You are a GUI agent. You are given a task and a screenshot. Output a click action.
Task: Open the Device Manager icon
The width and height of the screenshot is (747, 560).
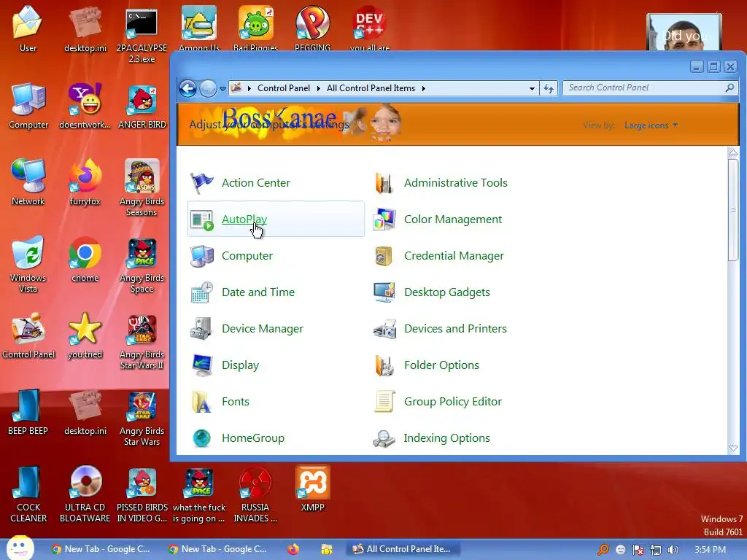[202, 329]
